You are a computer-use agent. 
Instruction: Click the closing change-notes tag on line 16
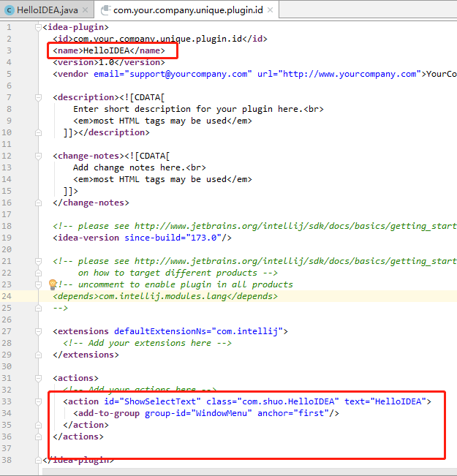91,203
